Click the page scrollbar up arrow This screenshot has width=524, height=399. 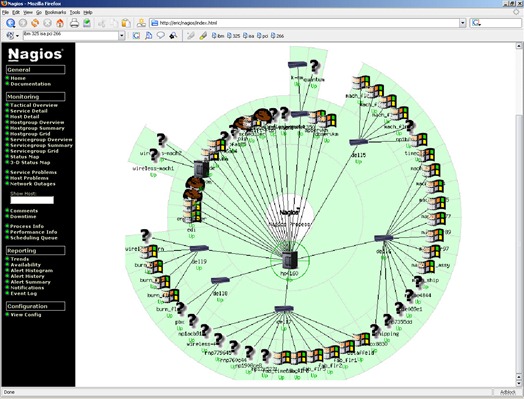tap(519, 45)
